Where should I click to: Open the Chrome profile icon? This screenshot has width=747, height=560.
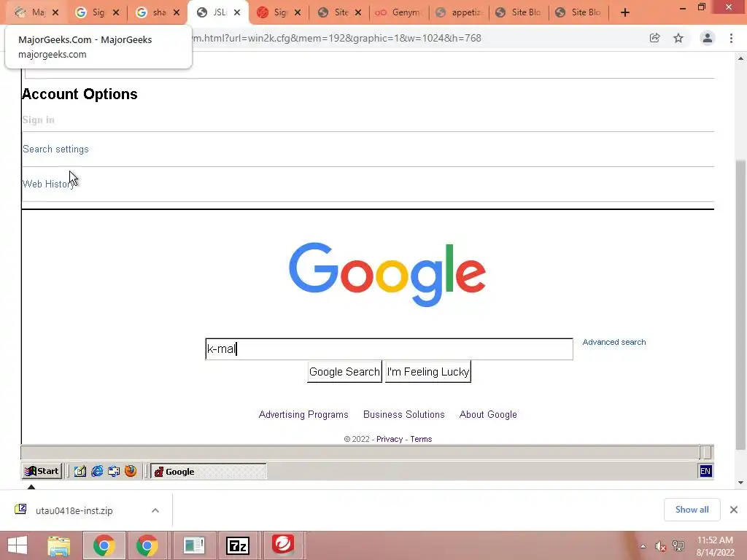point(708,38)
